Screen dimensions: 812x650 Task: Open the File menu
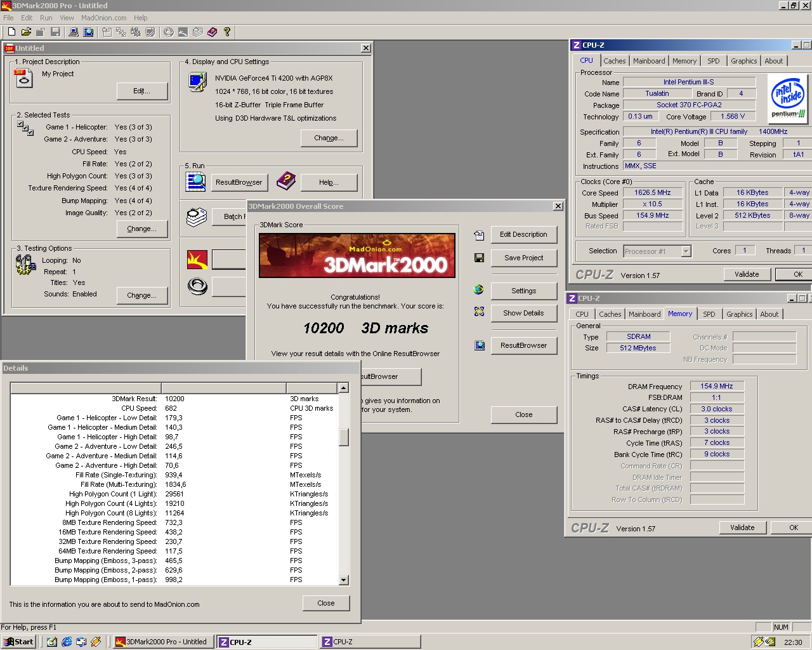point(8,18)
